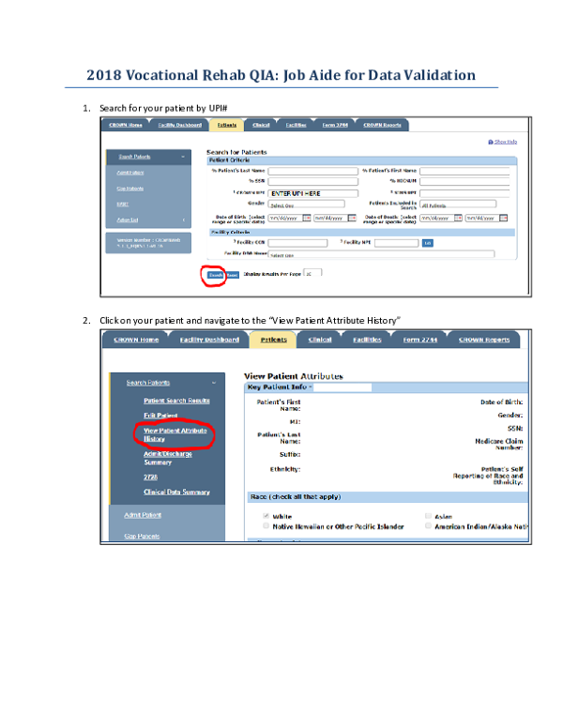Open Admit Patient below Clinical Data Summary
The width and height of the screenshot is (563, 728).
click(x=143, y=515)
